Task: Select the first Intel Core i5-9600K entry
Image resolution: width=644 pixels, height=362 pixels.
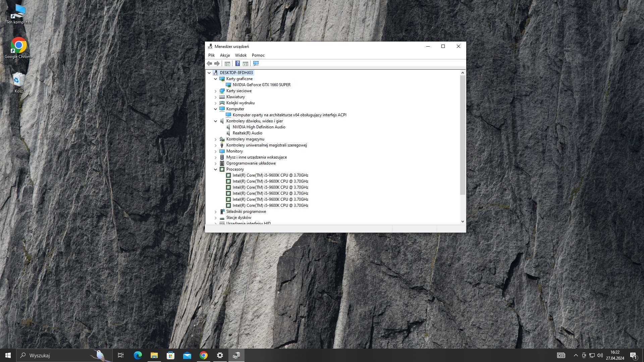Action: point(270,175)
